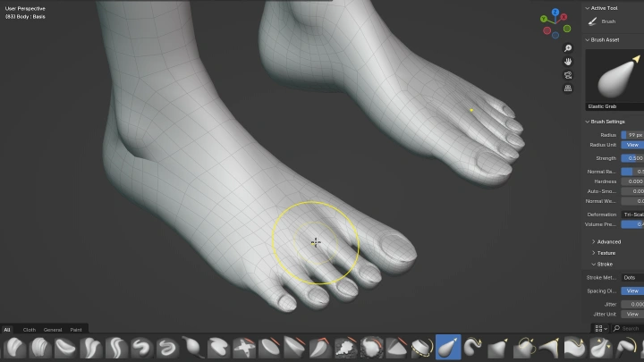This screenshot has width=644, height=362.
Task: Toggle the camera view icon
Action: pos(567,75)
